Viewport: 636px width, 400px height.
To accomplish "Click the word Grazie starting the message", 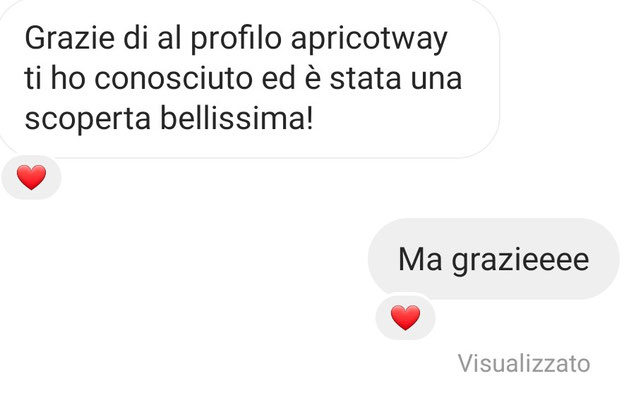I will pos(69,39).
